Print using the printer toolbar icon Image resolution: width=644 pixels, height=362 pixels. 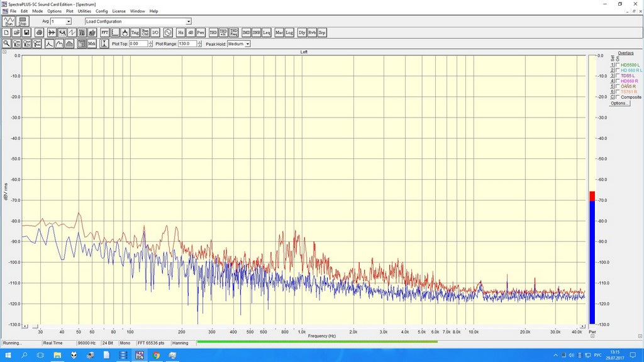pyautogui.click(x=39, y=33)
